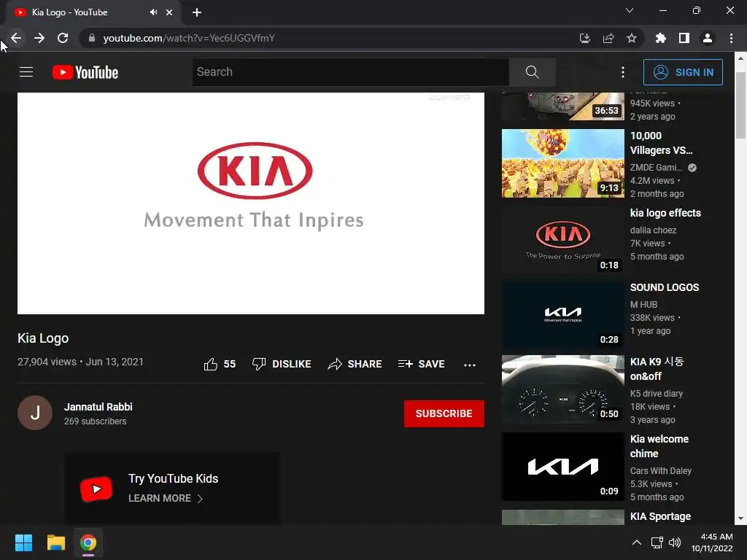Dislike the Kia Logo video
The image size is (747, 560).
pos(282,365)
